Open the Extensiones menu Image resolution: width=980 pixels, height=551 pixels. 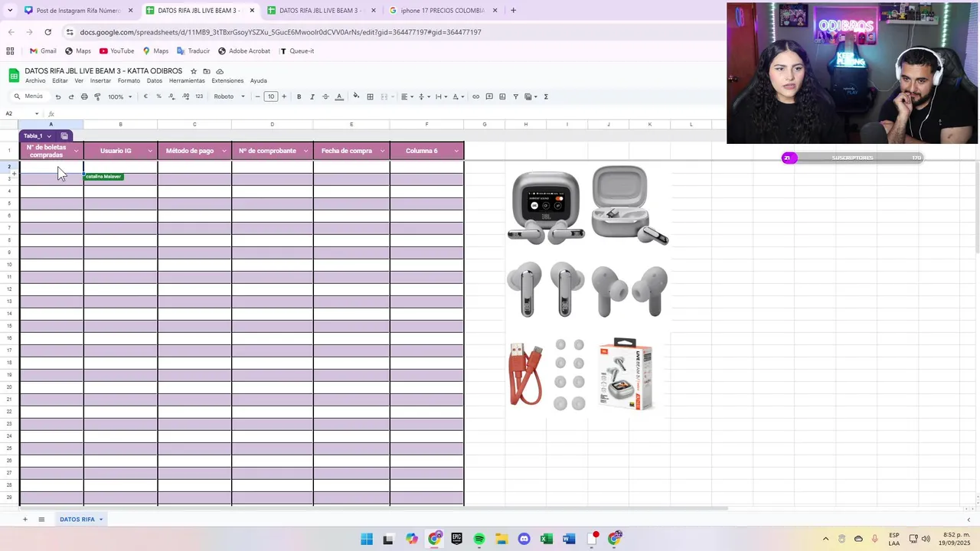click(x=227, y=80)
